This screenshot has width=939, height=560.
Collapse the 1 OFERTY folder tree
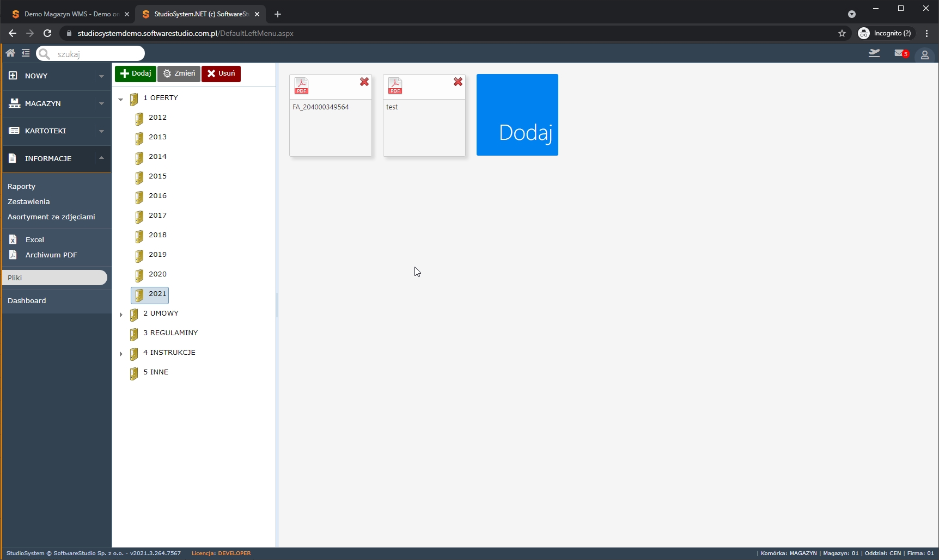click(x=121, y=99)
